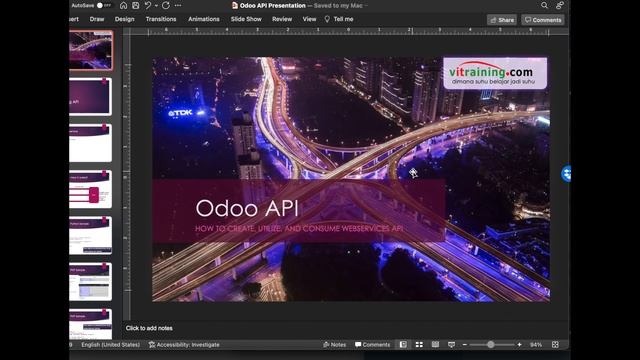Zoom out with the minus button
The image size is (640, 360).
pos(464,345)
